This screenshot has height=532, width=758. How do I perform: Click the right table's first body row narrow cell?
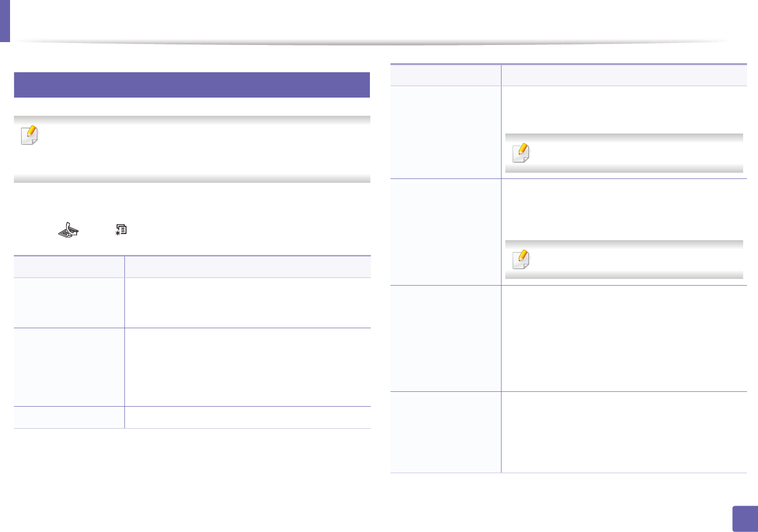click(x=446, y=132)
